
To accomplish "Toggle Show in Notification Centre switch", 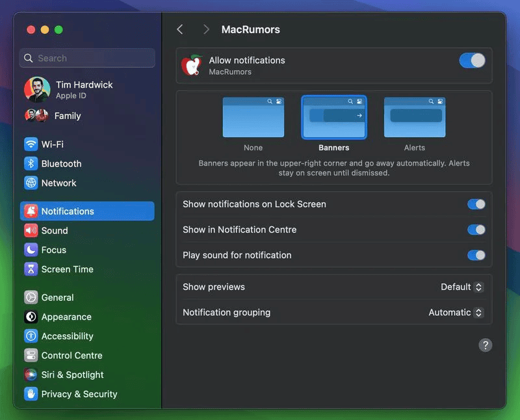I will 476,230.
